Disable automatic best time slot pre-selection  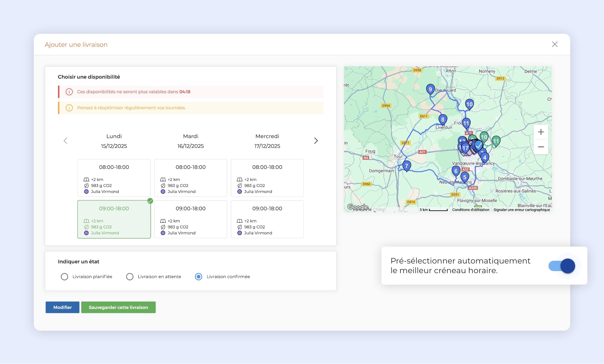(562, 266)
